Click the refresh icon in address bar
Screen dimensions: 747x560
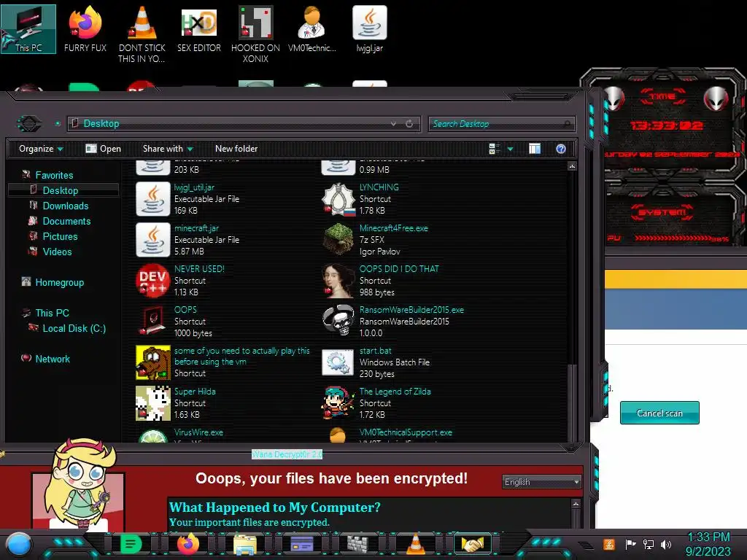409,124
